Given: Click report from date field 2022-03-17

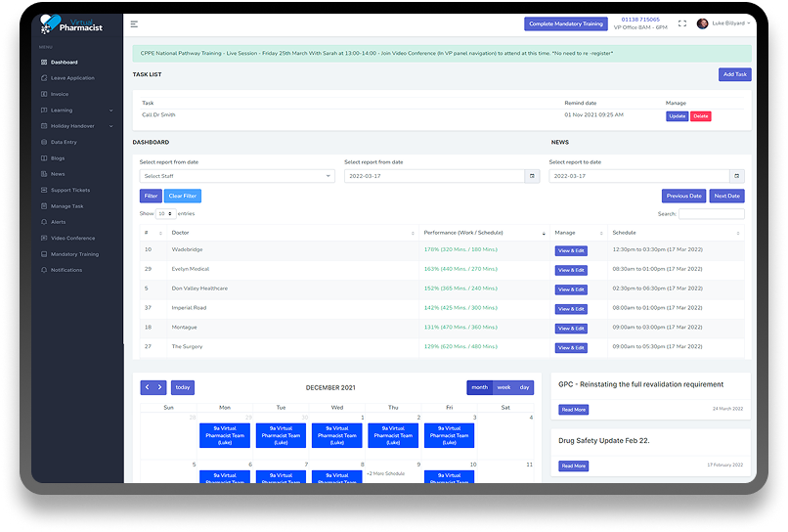Looking at the screenshot, I should 435,176.
